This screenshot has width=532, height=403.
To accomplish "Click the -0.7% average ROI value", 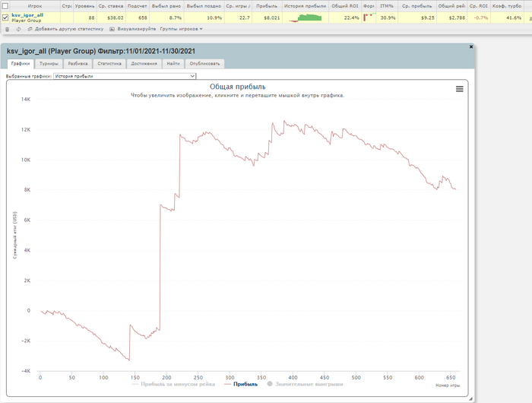I will pos(480,17).
